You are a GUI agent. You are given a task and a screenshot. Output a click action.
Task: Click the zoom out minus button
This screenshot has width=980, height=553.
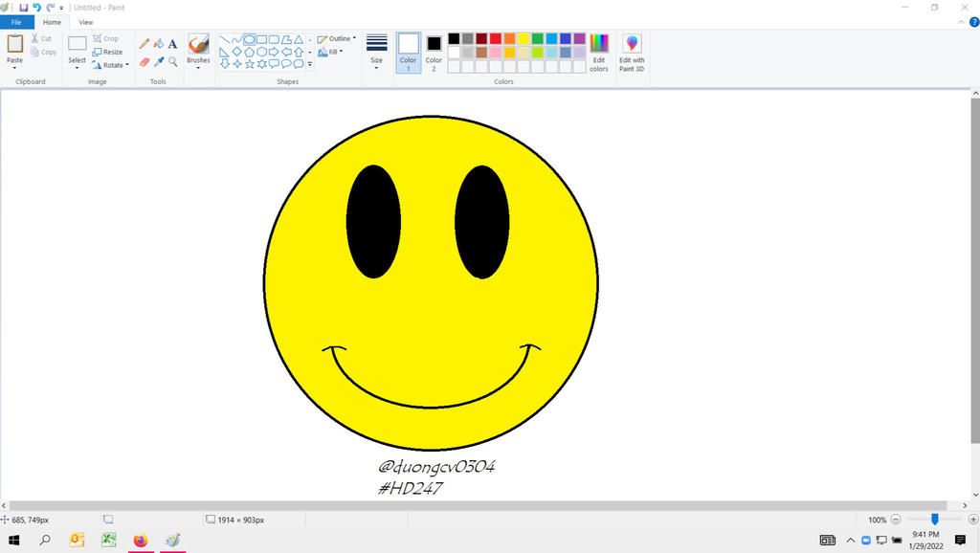[x=896, y=520]
